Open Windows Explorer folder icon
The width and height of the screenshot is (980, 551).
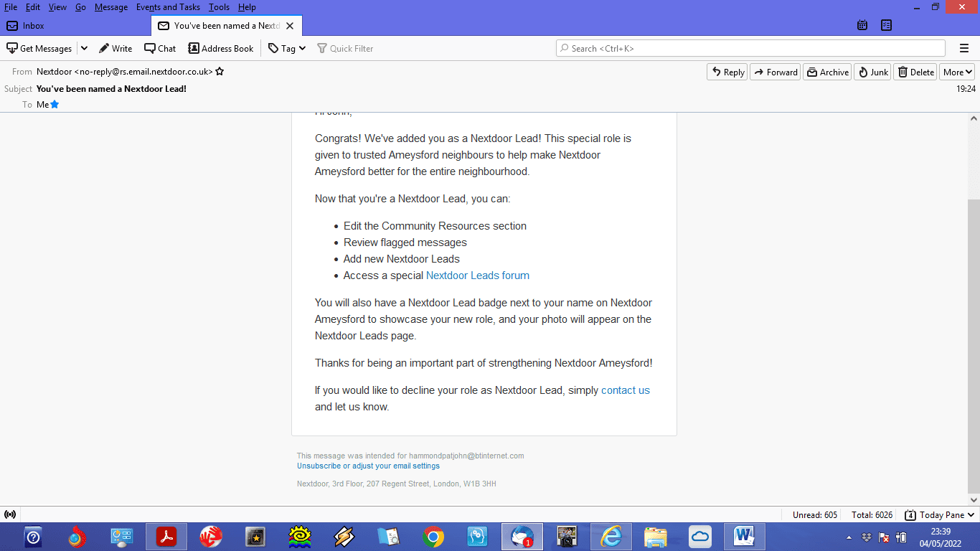click(656, 537)
